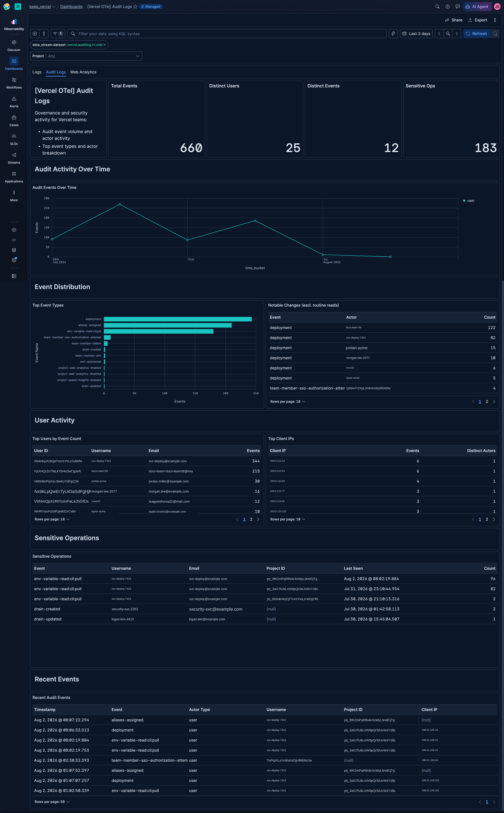Zoom out the time range
Screen dimensions: 504x813
[448, 34]
